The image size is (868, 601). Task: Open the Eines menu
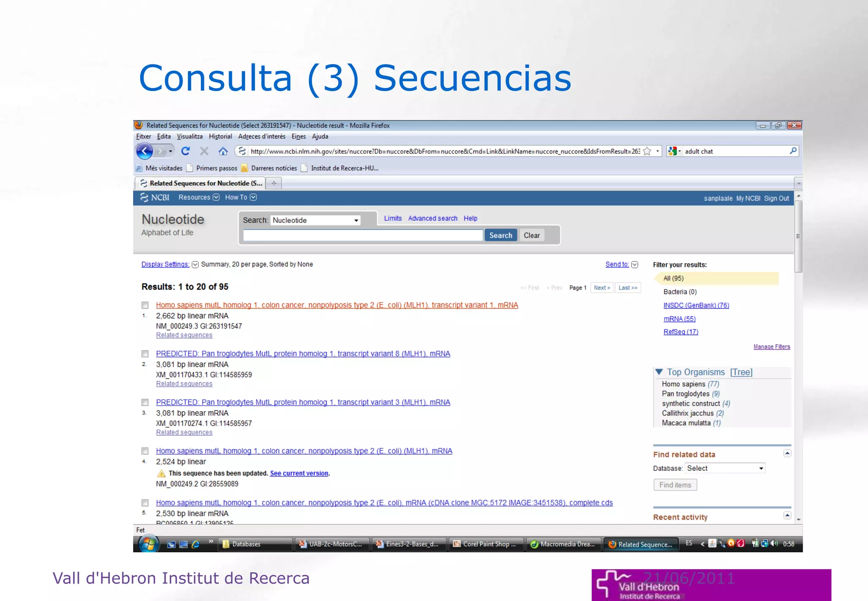click(x=298, y=136)
